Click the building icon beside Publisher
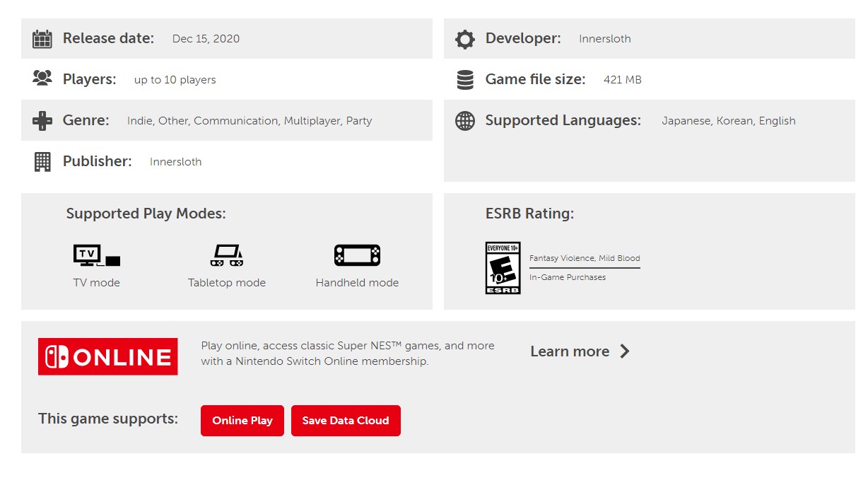Image resolution: width=868 pixels, height=478 pixels. 42,162
